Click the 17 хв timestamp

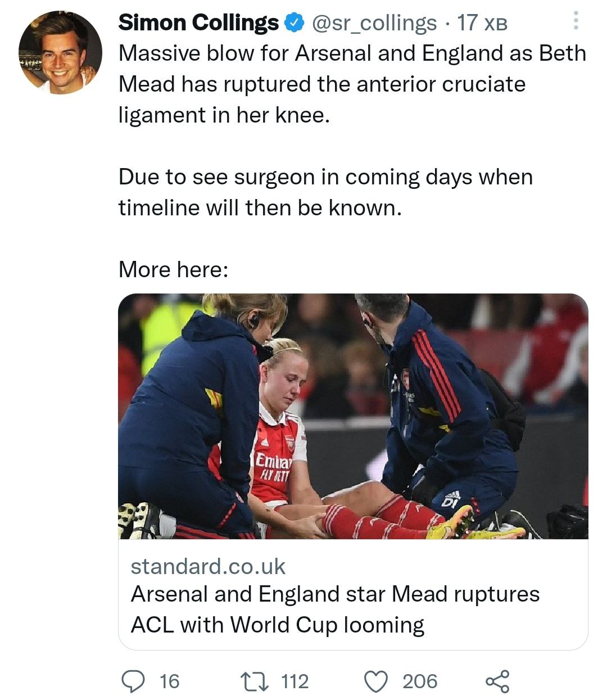click(482, 23)
